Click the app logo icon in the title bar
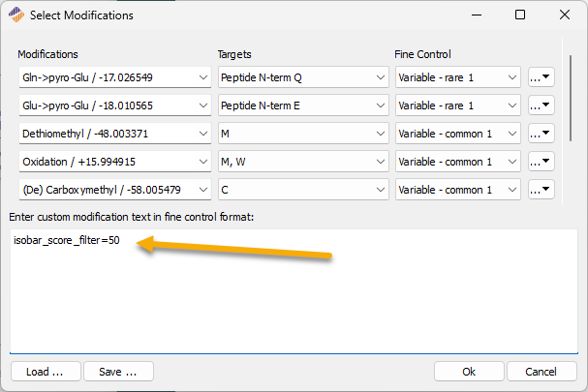The image size is (588, 392). click(16, 15)
